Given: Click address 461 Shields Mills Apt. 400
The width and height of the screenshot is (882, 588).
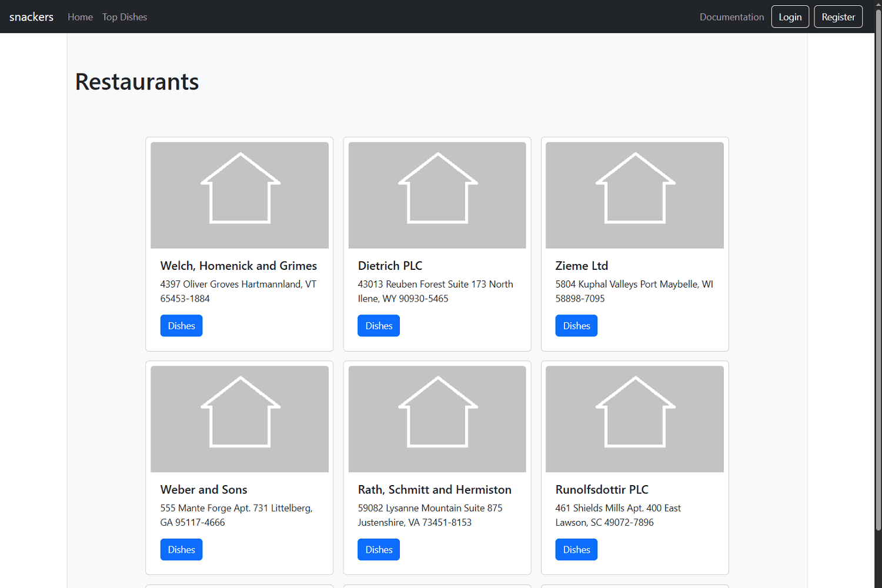Looking at the screenshot, I should point(618,515).
